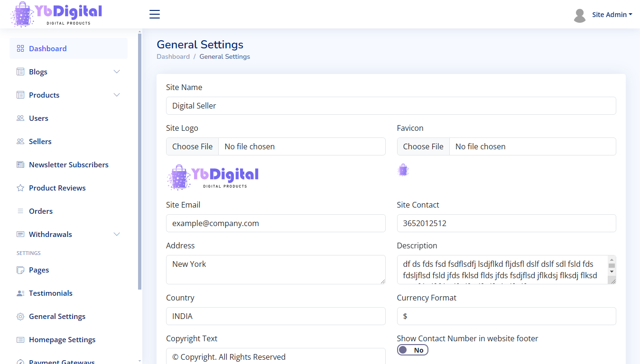Open Orders from the sidebar

(41, 211)
